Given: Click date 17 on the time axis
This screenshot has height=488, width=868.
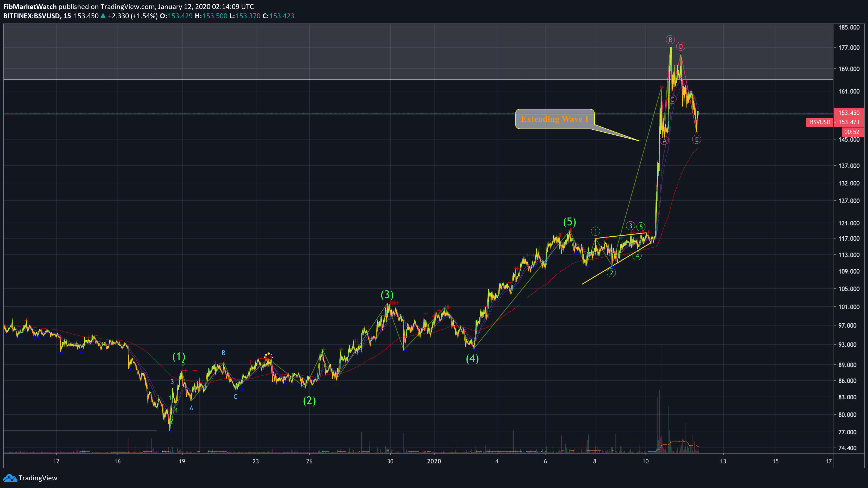Looking at the screenshot, I should coord(829,461).
